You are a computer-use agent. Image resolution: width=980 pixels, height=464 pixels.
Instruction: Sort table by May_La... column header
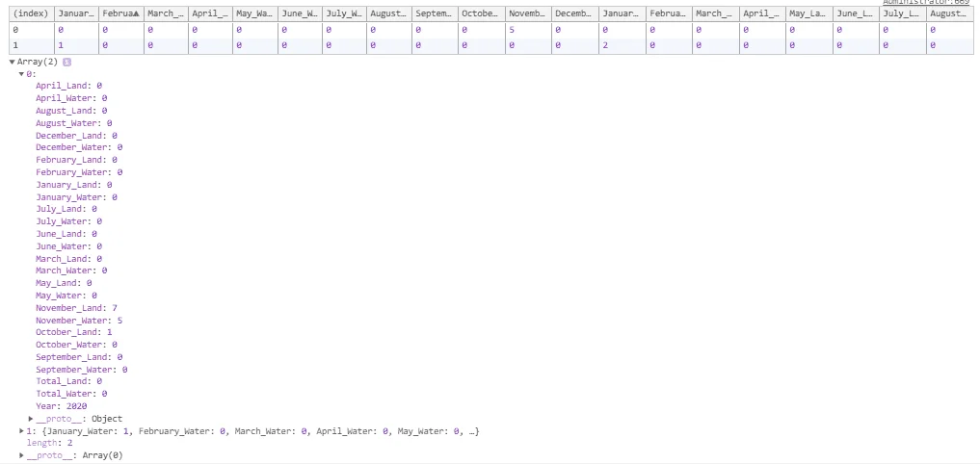(808, 13)
